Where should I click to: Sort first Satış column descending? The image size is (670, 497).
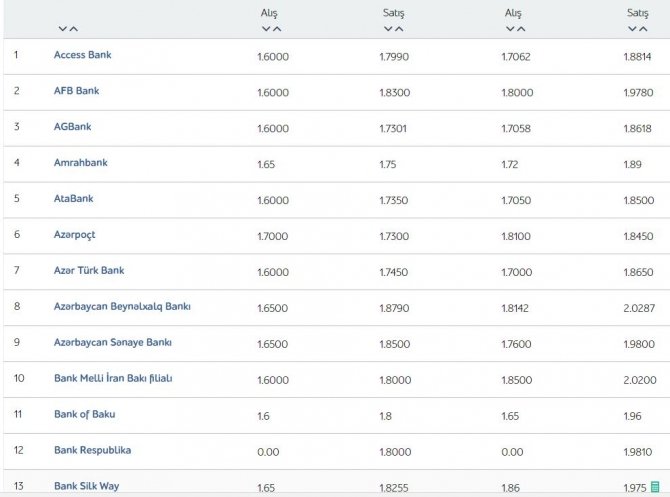coord(388,29)
